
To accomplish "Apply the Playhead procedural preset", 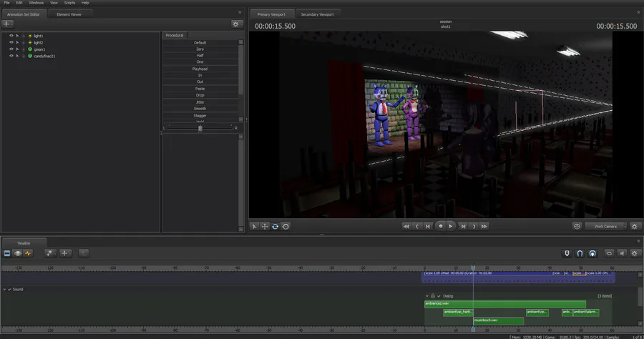I will [x=200, y=69].
